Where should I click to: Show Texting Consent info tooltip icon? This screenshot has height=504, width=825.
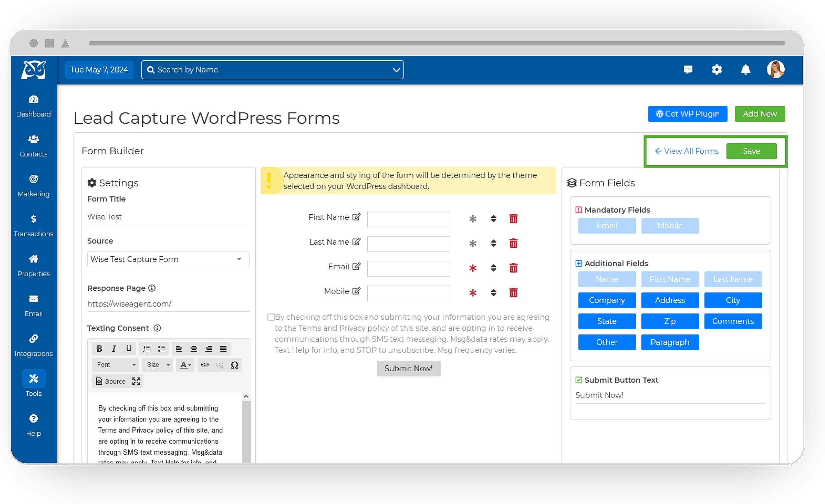157,328
